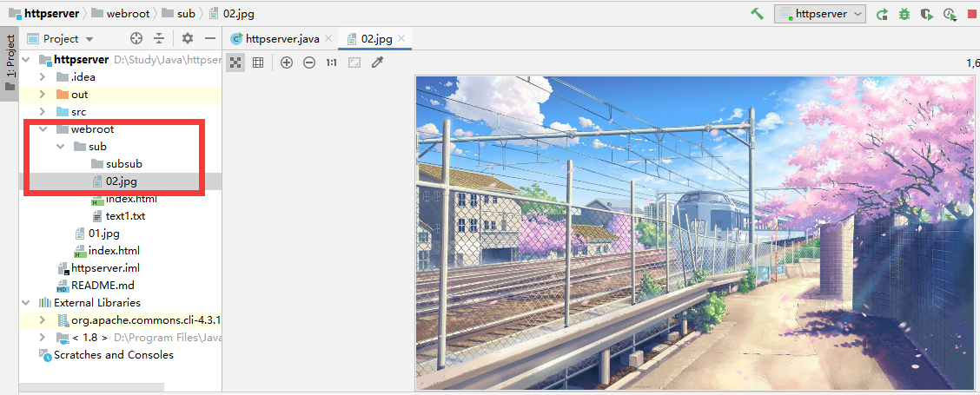980x395 pixels.
Task: Close the 02.jpg tab
Action: tap(401, 39)
